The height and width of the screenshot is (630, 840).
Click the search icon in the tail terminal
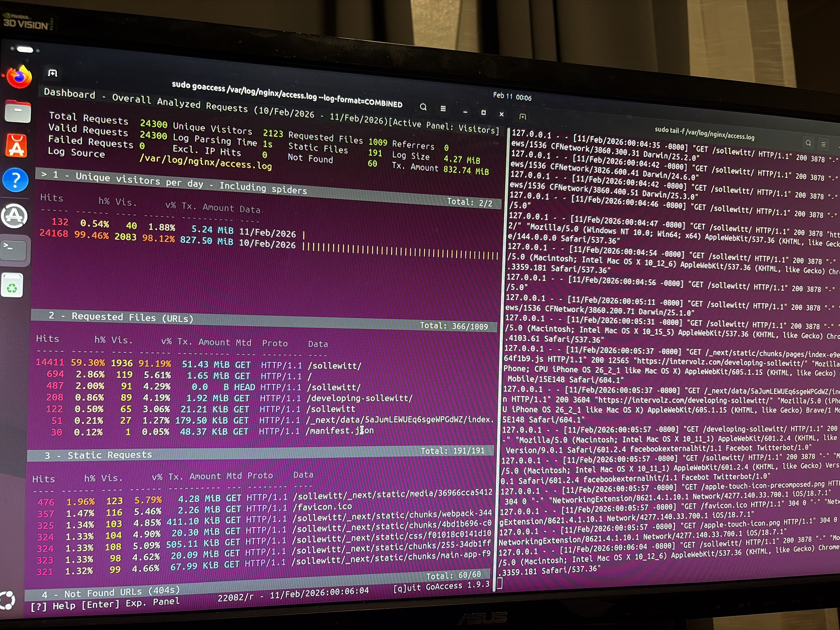pyautogui.click(x=808, y=143)
